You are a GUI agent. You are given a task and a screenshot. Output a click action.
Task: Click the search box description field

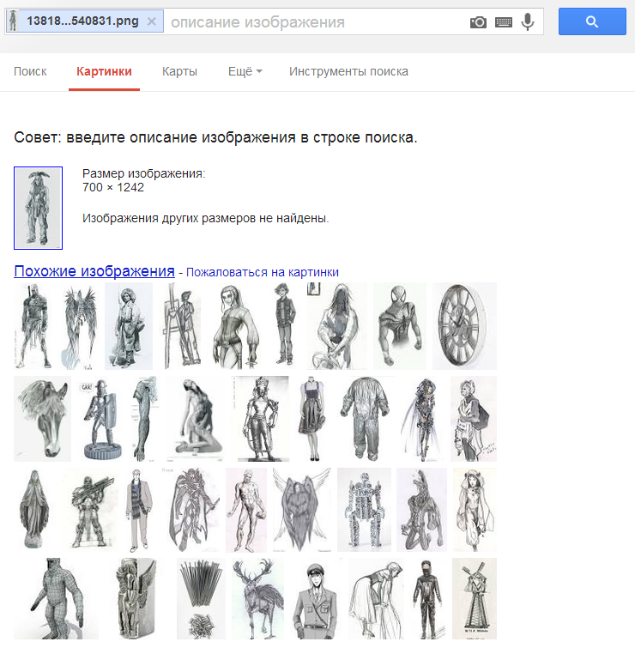click(313, 22)
